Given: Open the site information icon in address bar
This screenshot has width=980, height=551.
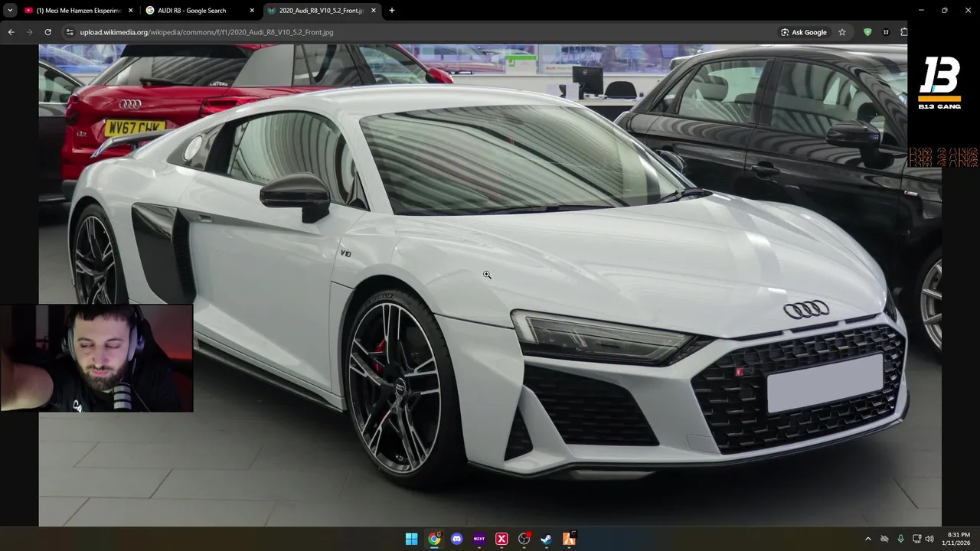Looking at the screenshot, I should 70,32.
